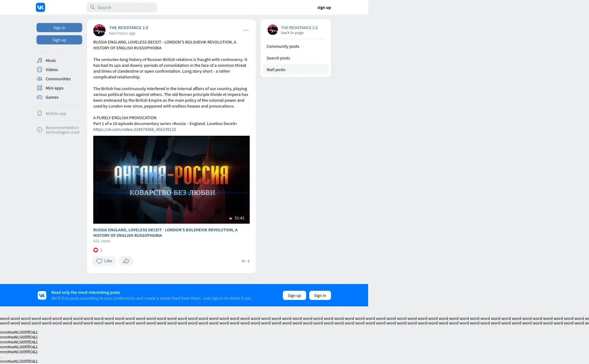Open the Music section icon
This screenshot has width=589, height=364.
40,60
